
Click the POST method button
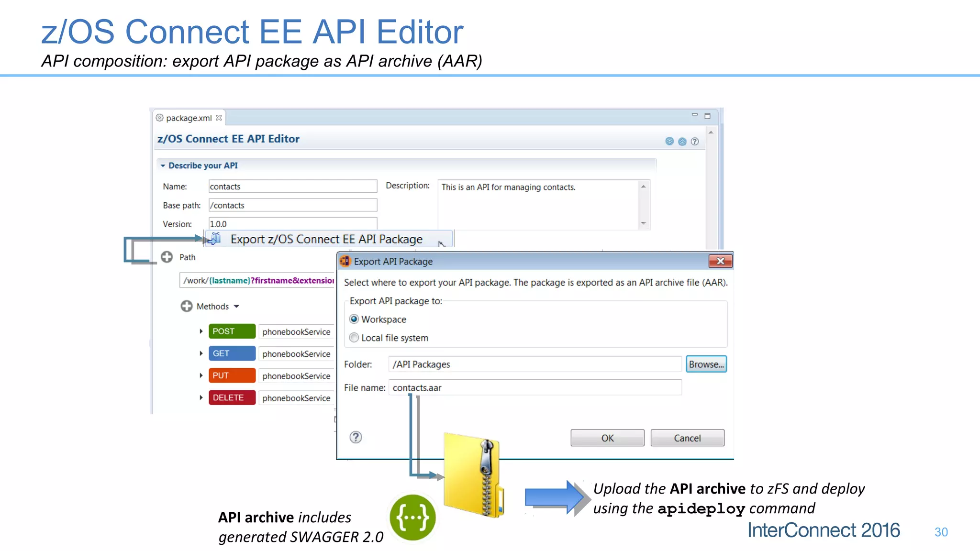(x=232, y=331)
